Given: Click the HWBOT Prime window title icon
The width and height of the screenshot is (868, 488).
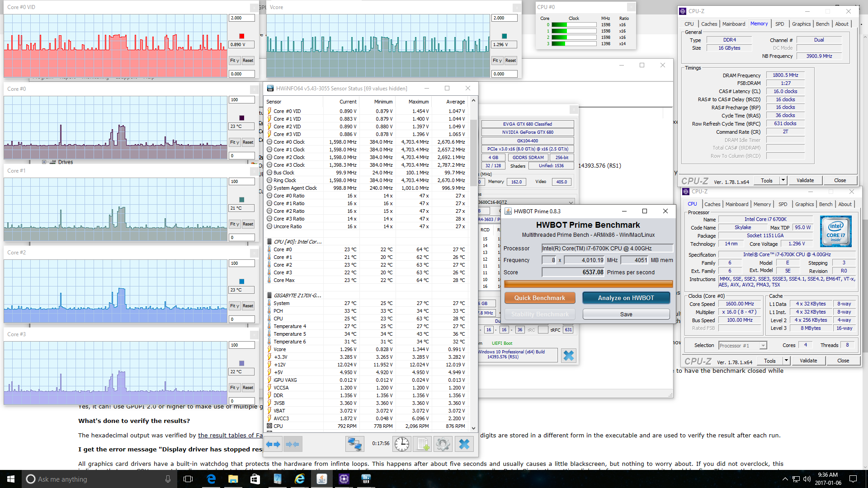Looking at the screenshot, I should [x=508, y=211].
